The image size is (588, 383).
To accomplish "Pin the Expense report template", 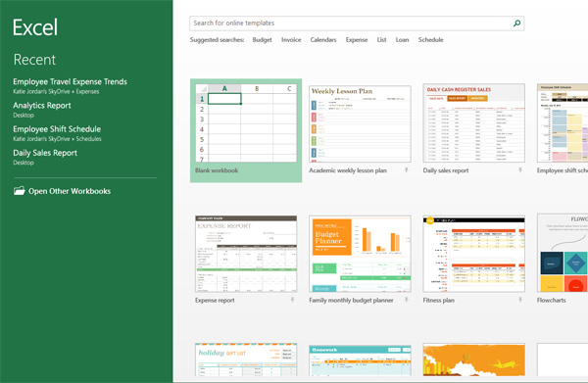I will [x=292, y=300].
